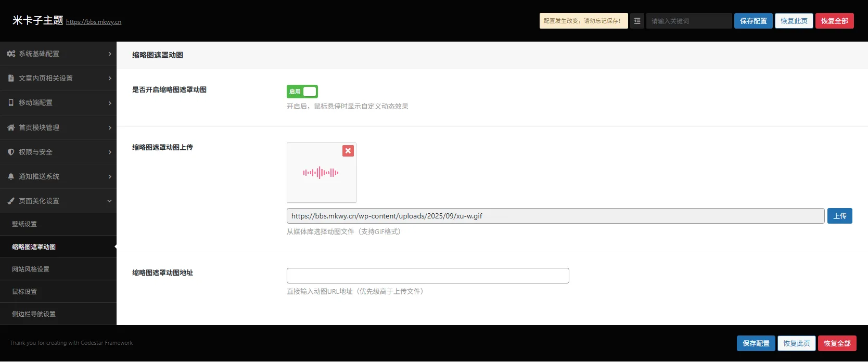Click the expand-all sections icon near search
The image size is (868, 362).
[x=637, y=21]
